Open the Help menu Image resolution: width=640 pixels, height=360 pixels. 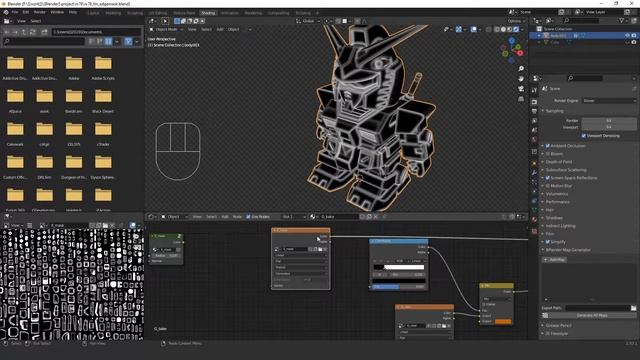point(73,12)
